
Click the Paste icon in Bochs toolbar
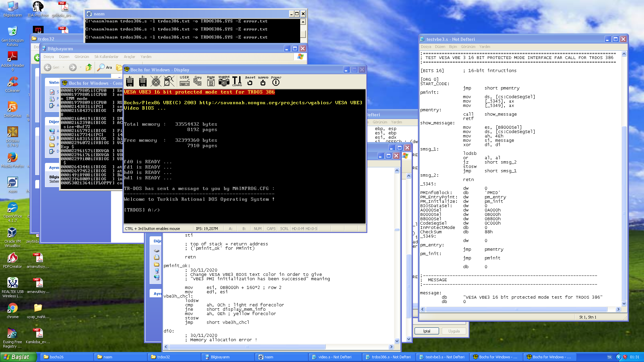click(211, 81)
